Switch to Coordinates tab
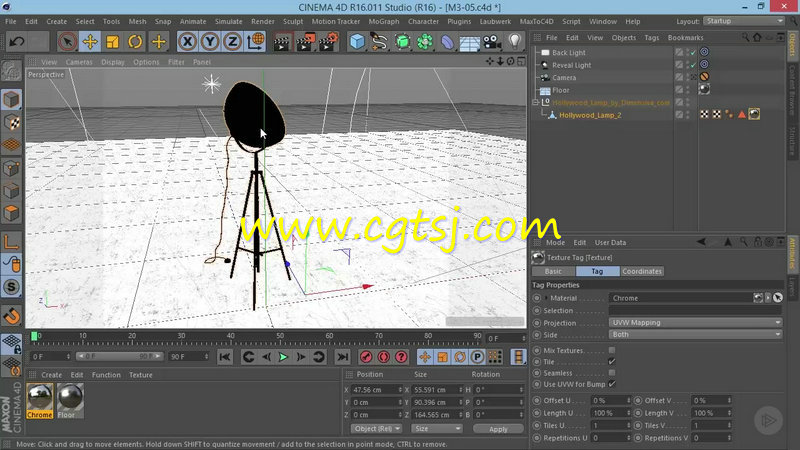Viewport: 800px width, 450px height. pos(642,271)
